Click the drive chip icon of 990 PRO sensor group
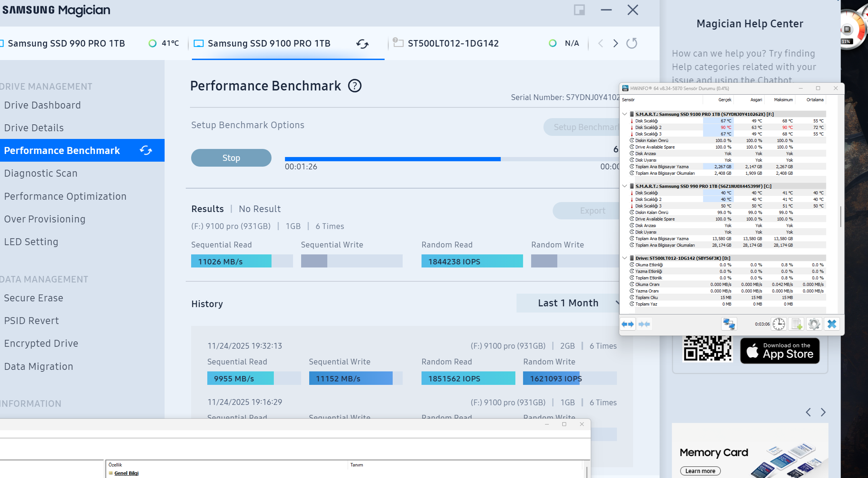Image resolution: width=868 pixels, height=478 pixels. [632, 186]
